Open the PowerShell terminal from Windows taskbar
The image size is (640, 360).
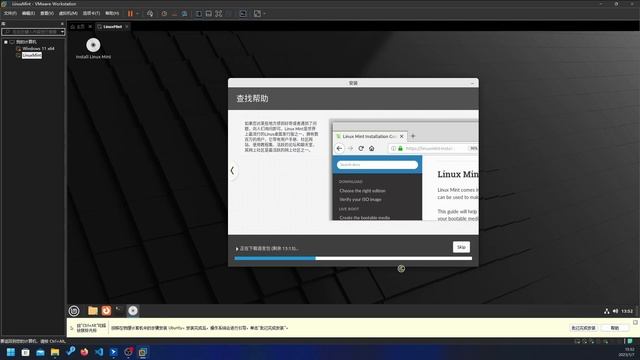(x=113, y=352)
